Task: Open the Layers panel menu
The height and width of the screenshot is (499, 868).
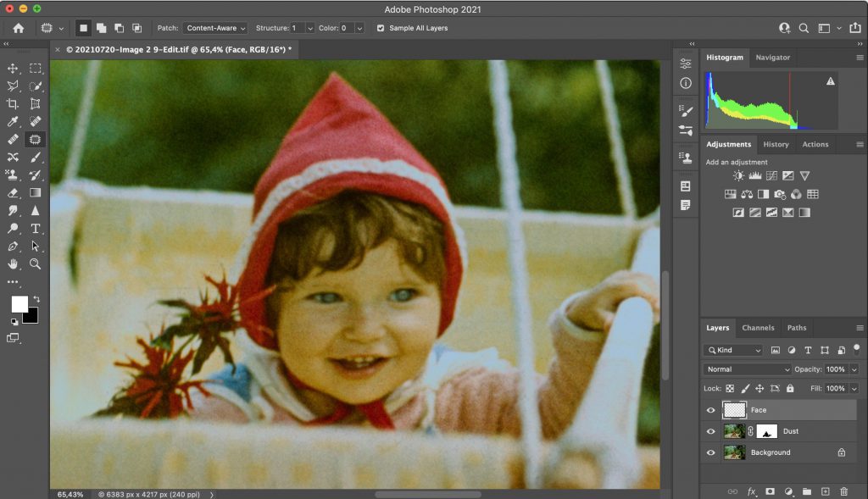Action: coord(860,328)
